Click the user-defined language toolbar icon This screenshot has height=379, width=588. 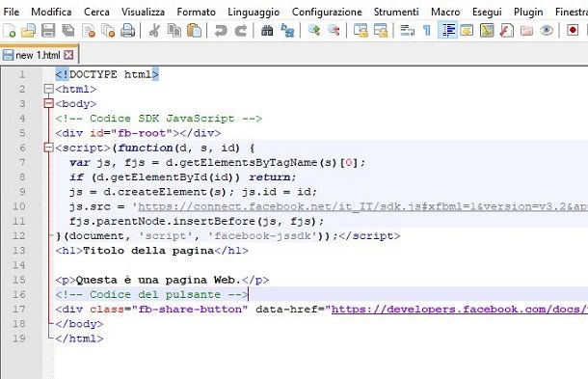[x=467, y=31]
